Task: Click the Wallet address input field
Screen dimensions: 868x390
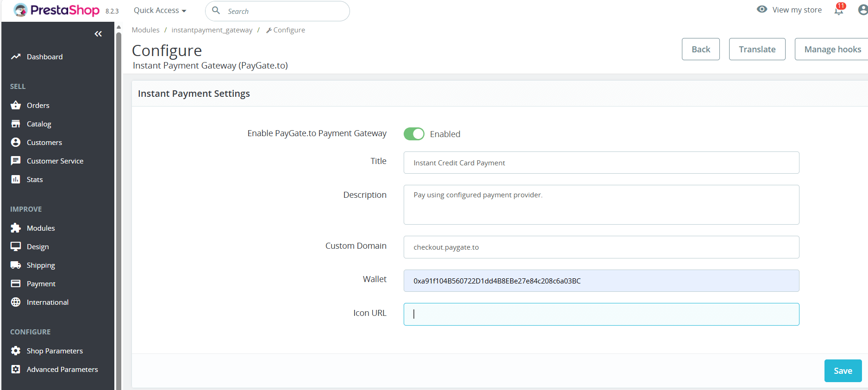Action: 601,281
